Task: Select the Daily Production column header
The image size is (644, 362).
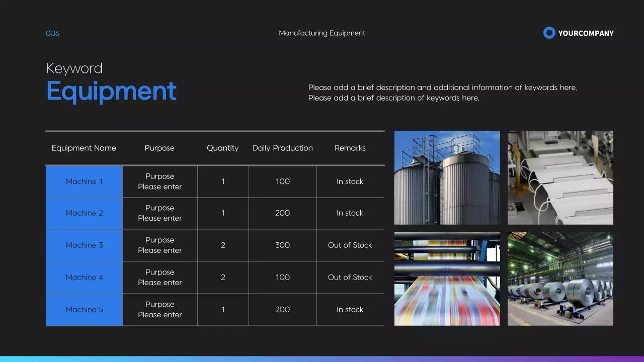Action: tap(282, 148)
